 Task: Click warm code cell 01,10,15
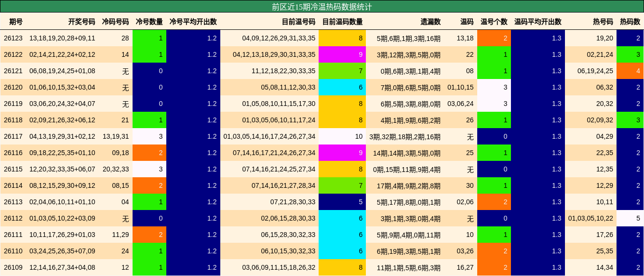pos(460,87)
